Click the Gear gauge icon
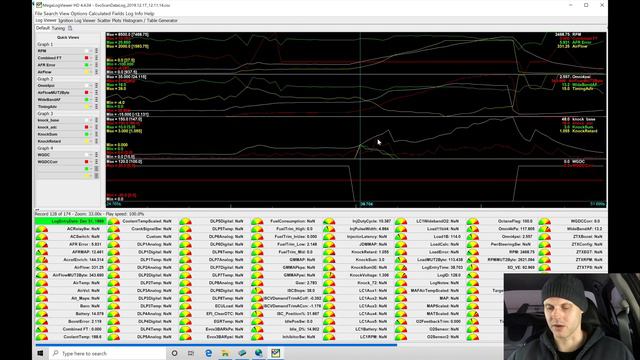Screen dimensions: 640x360 257,283
